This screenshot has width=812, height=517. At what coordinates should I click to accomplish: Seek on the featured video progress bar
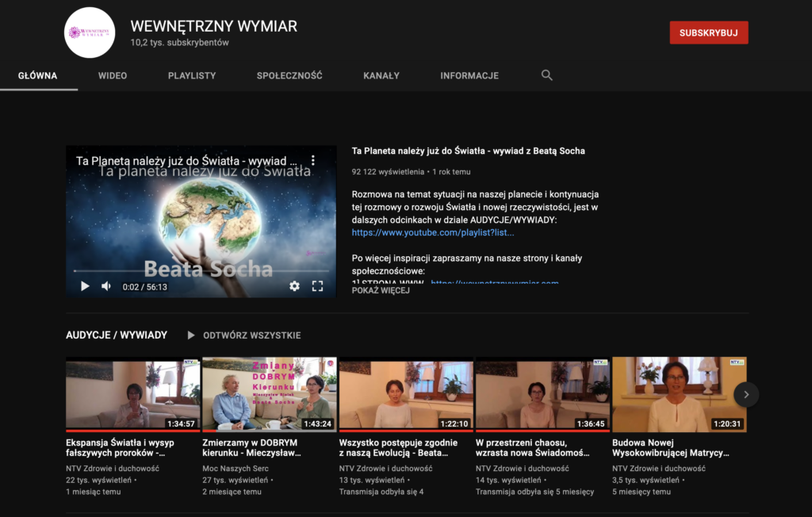[x=201, y=270]
